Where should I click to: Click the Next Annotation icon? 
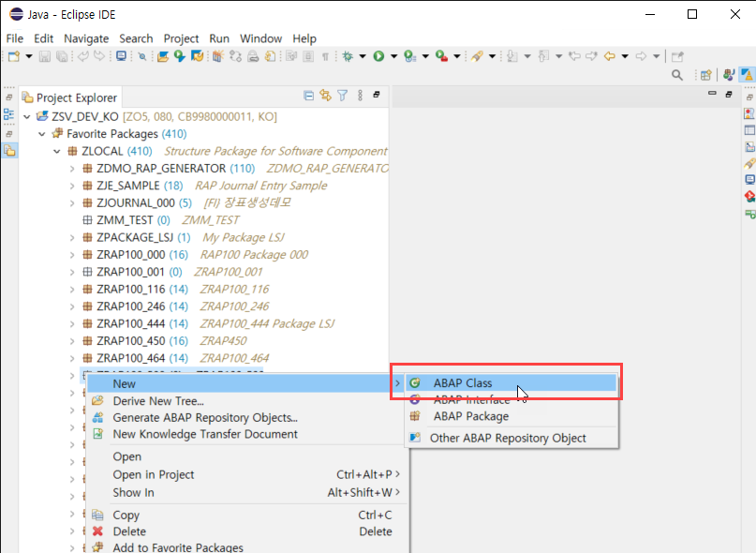[x=512, y=56]
